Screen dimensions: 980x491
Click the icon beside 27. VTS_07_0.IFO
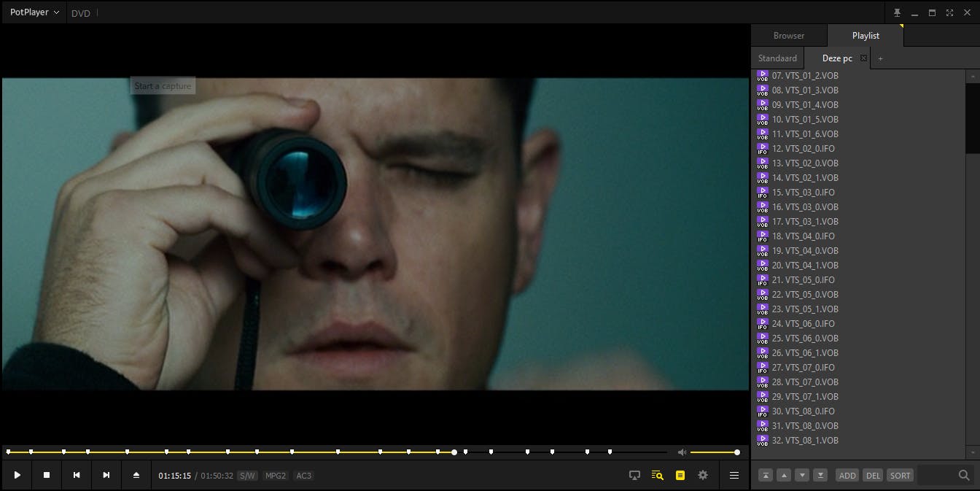763,367
